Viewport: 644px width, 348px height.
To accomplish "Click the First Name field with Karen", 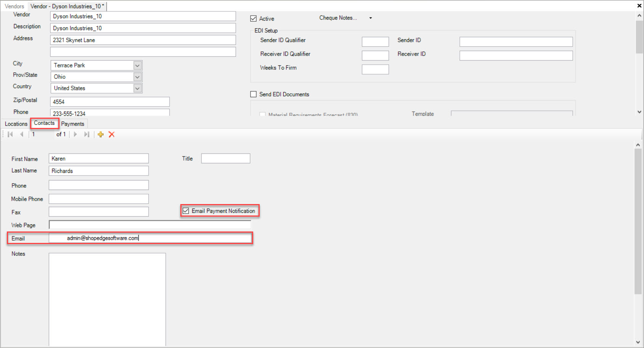I will pos(99,158).
